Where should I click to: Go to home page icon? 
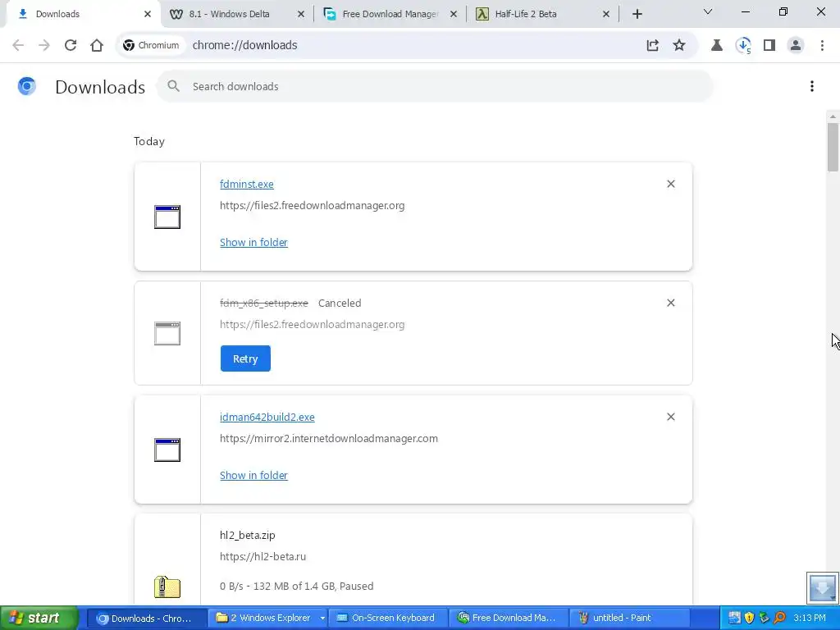[x=97, y=45]
